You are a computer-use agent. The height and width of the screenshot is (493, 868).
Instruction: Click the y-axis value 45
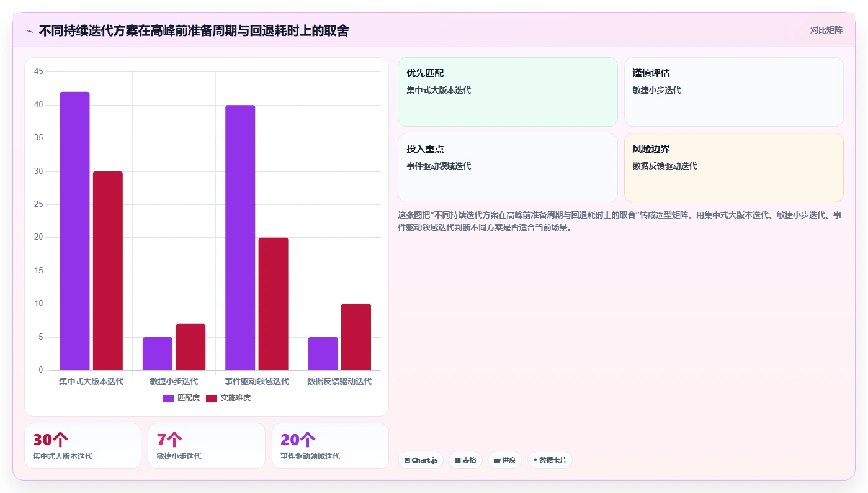pos(38,72)
